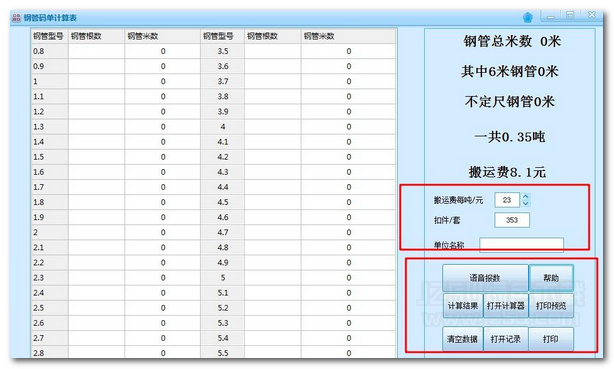Click the 钢管根数 cell in row 3.5
Viewport: 614px width, 369px height.
click(273, 51)
